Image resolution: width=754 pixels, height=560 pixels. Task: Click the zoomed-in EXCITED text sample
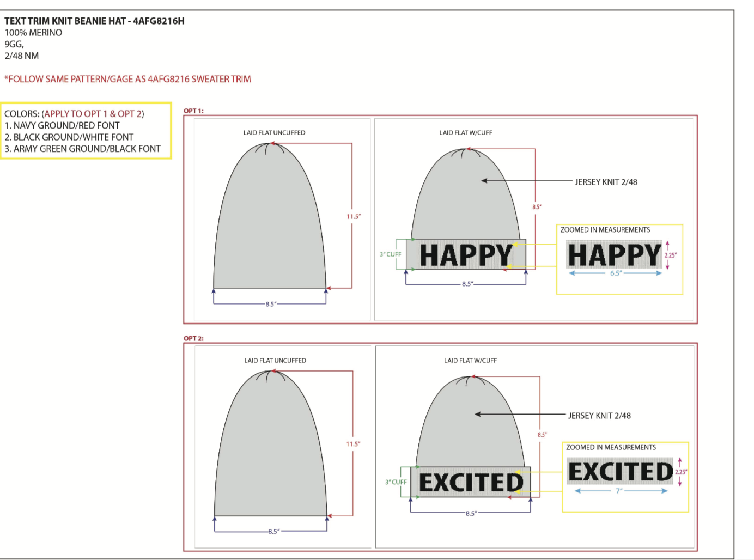(x=621, y=472)
